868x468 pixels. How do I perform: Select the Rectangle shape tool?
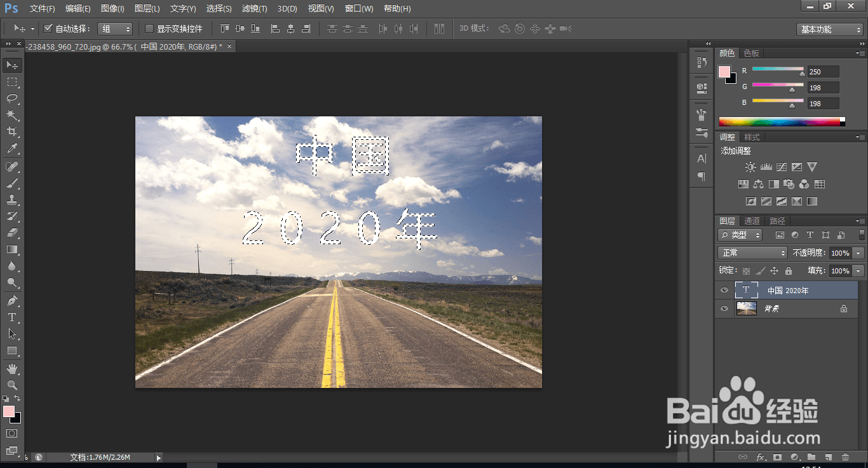click(12, 350)
